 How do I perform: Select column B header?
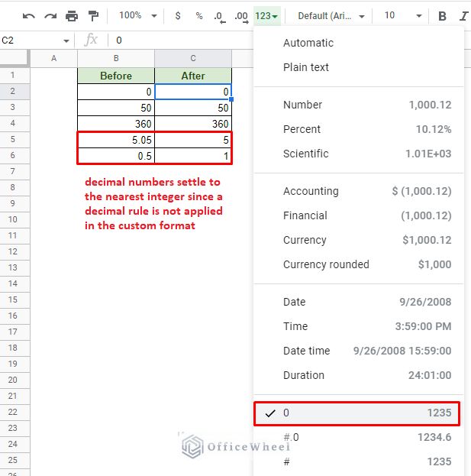pos(116,58)
